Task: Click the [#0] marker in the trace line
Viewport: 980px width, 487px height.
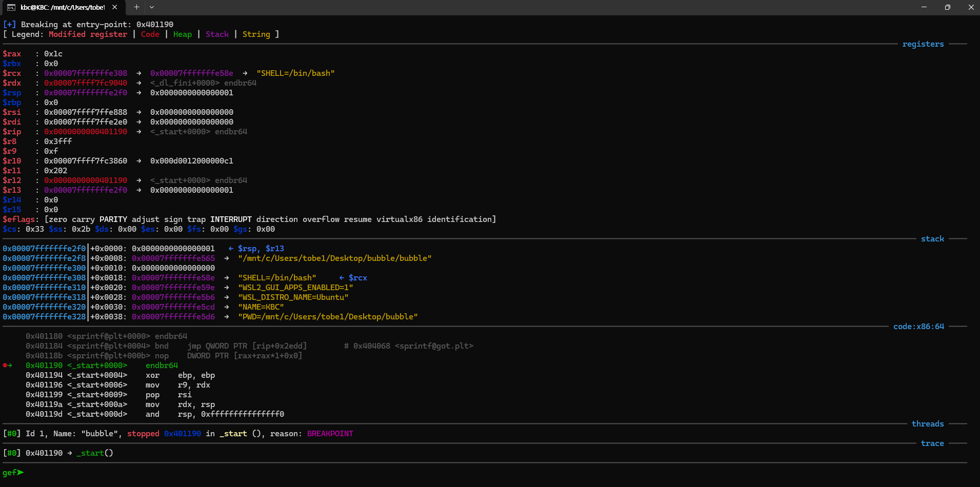Action: click(x=12, y=453)
